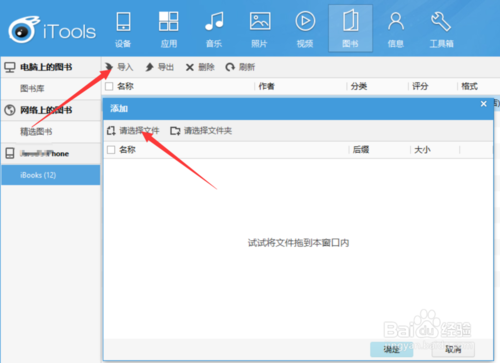Click the 导入 (Import) toolbar button
Screen dimensions: 500x363
(119, 67)
